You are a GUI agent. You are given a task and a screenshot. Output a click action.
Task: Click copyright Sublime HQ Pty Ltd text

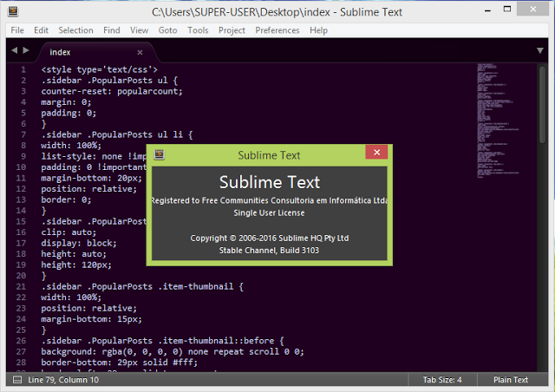pos(270,238)
